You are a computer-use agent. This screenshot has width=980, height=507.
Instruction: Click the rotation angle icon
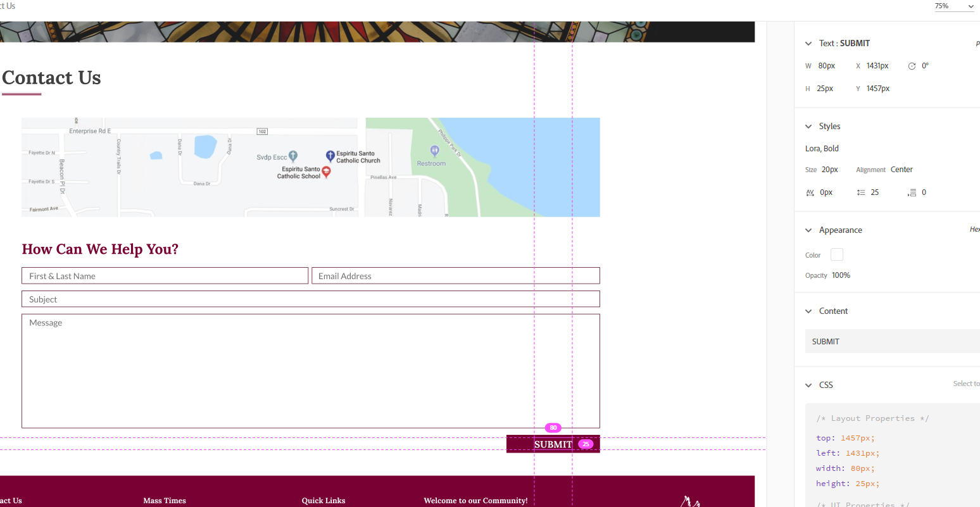[x=912, y=66]
